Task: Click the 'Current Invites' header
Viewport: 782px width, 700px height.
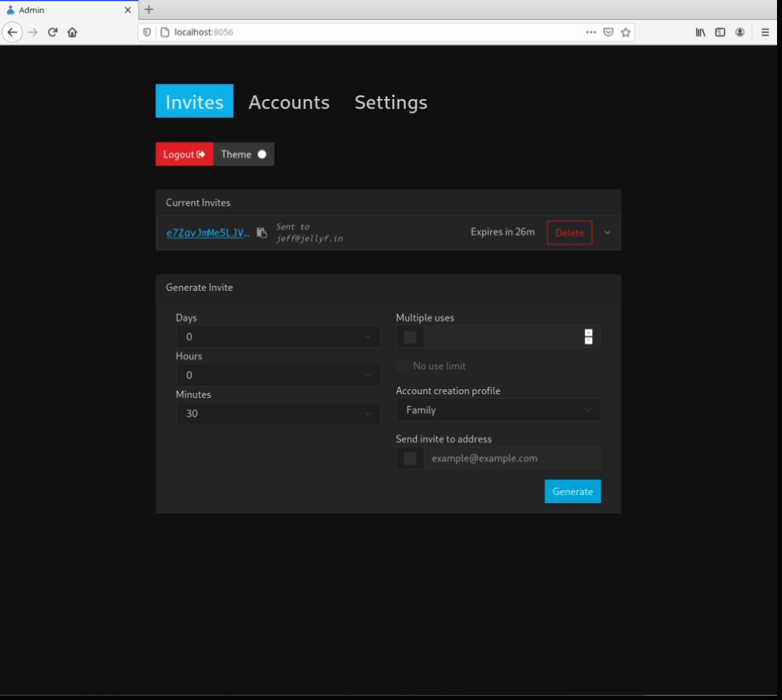Action: coord(198,202)
